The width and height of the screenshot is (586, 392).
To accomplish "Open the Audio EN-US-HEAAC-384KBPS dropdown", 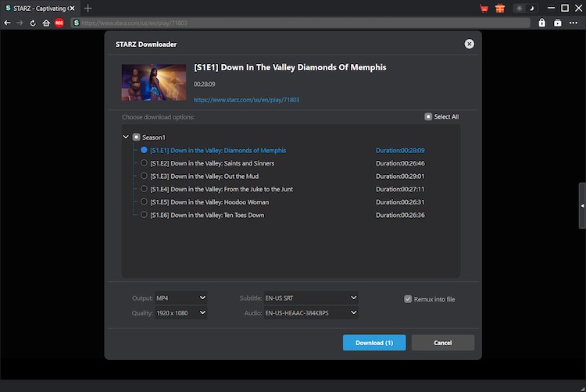I will (x=311, y=313).
